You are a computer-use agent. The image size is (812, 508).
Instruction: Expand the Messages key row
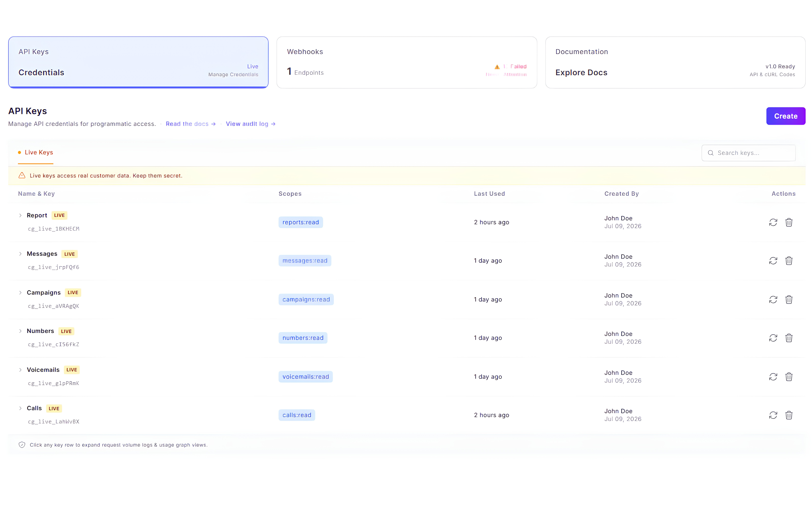(20, 254)
